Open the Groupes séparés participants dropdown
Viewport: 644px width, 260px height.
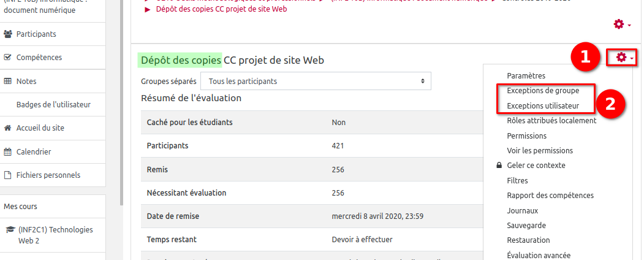(316, 81)
